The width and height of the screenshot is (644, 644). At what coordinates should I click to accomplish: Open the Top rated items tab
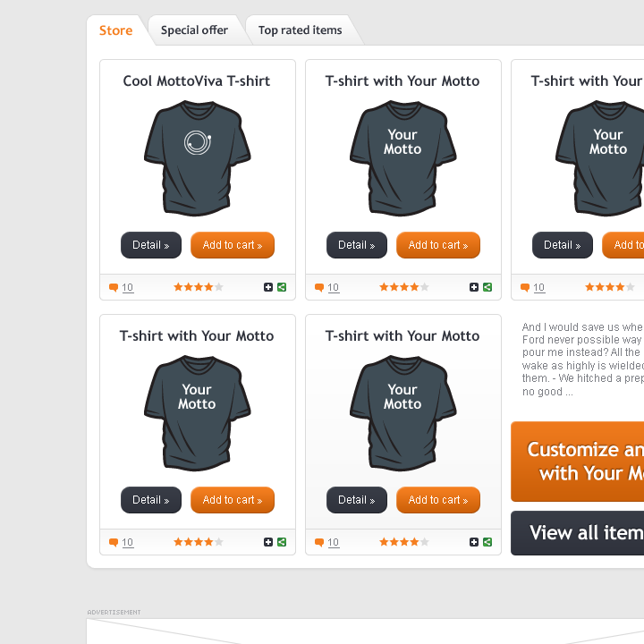coord(301,30)
